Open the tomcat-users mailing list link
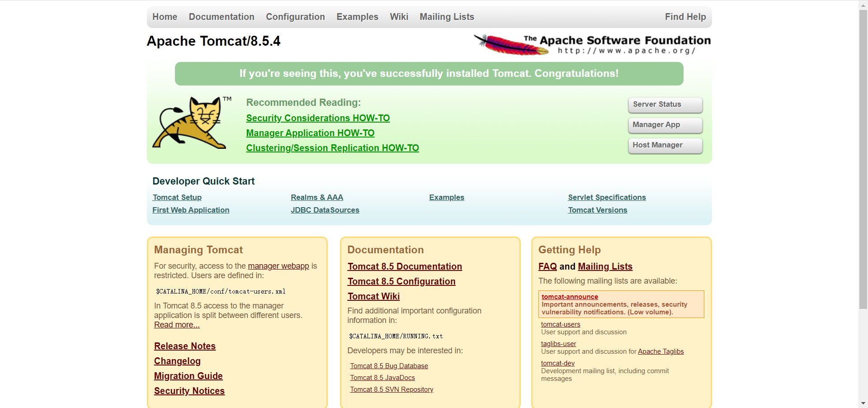 pos(561,324)
